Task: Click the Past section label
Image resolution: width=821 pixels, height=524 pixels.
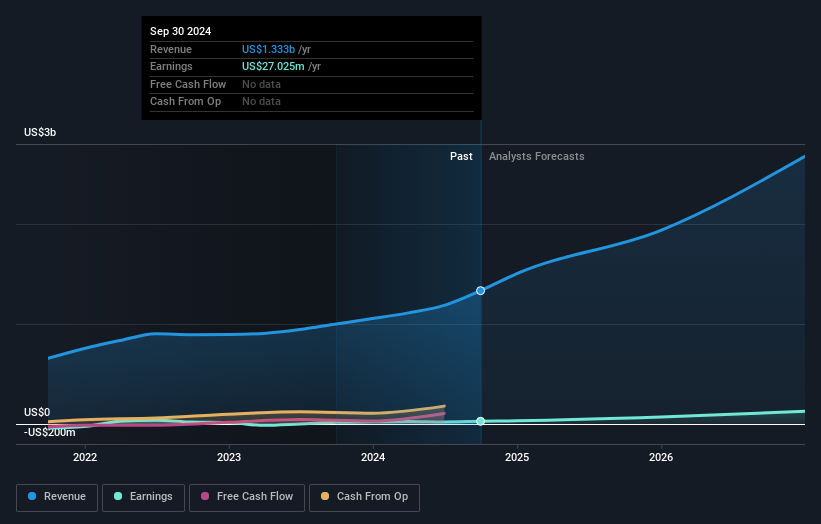Action: point(461,156)
